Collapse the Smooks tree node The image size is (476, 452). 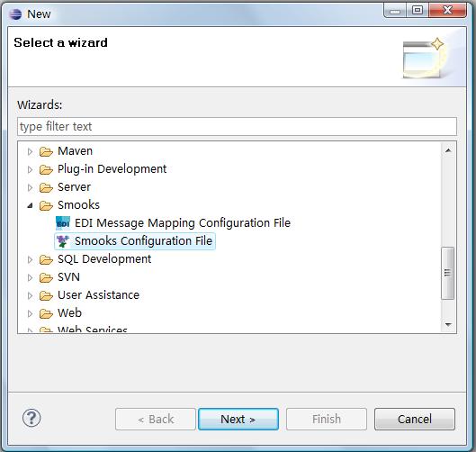point(30,205)
